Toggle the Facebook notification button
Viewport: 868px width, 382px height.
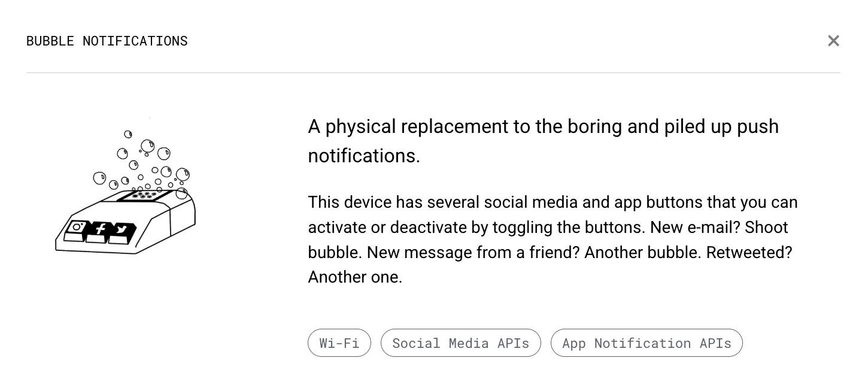click(x=100, y=229)
